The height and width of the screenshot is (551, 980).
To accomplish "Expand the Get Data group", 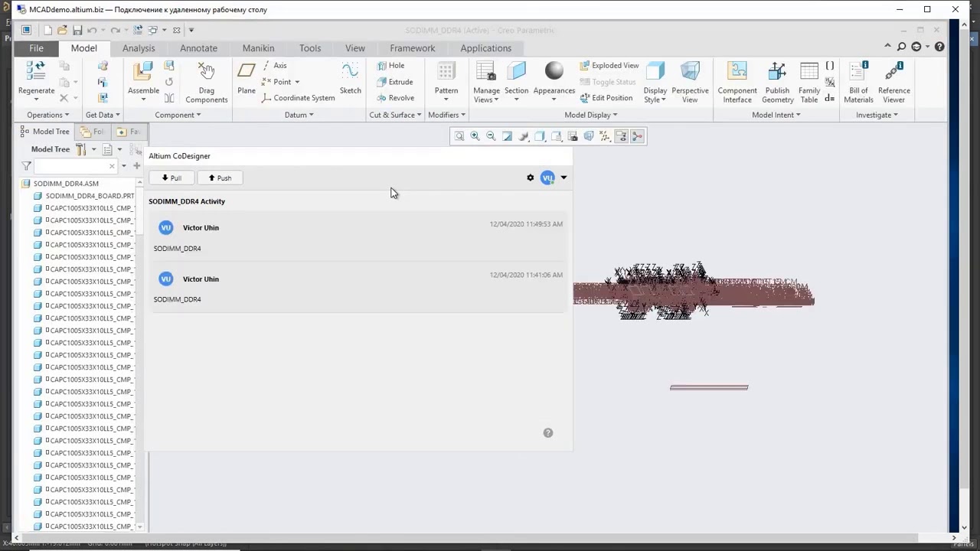I will (x=103, y=115).
